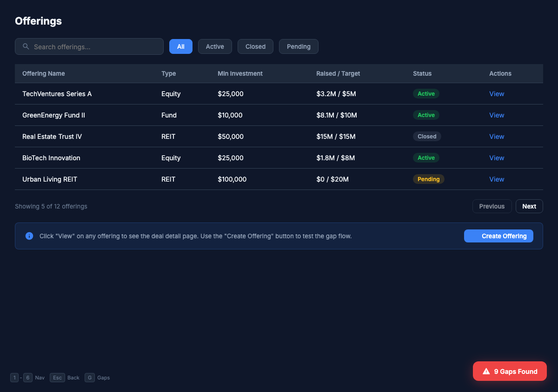Click the Active status badge on TechVentures Series A
This screenshot has width=558, height=392.
426,93
